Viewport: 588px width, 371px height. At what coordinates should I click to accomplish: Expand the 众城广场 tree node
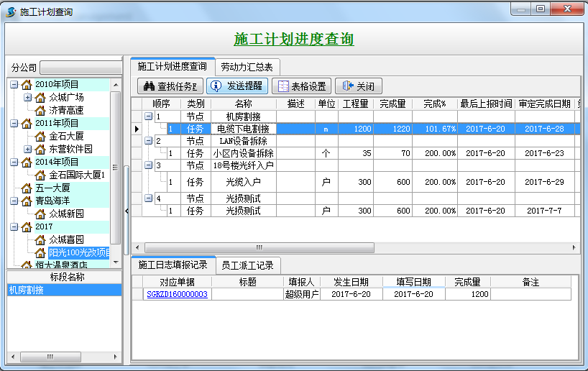click(x=27, y=97)
